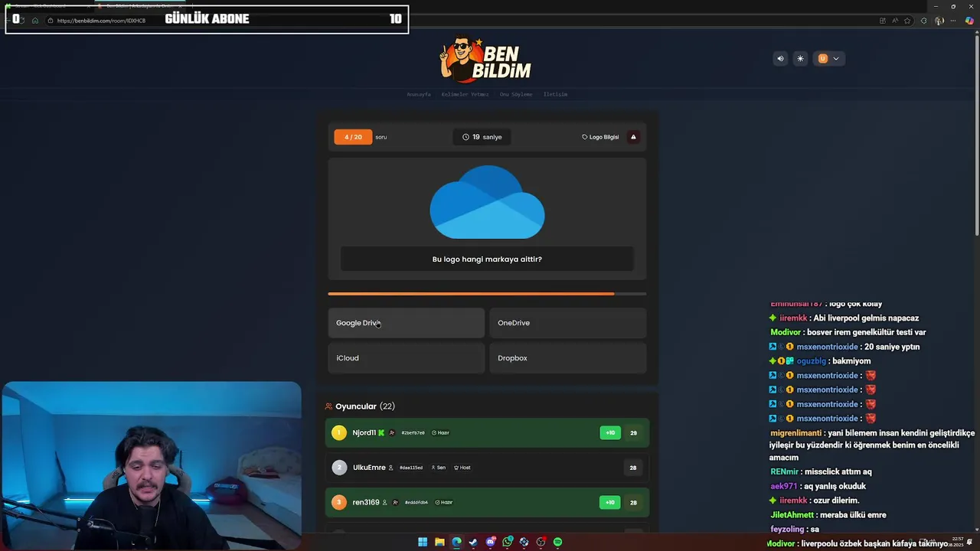
Task: Click chat username feyzoling
Action: pyautogui.click(x=787, y=529)
